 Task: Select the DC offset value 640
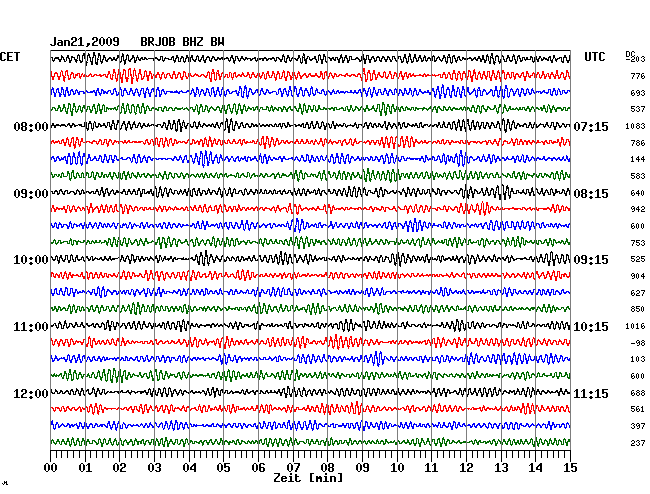[x=638, y=193]
